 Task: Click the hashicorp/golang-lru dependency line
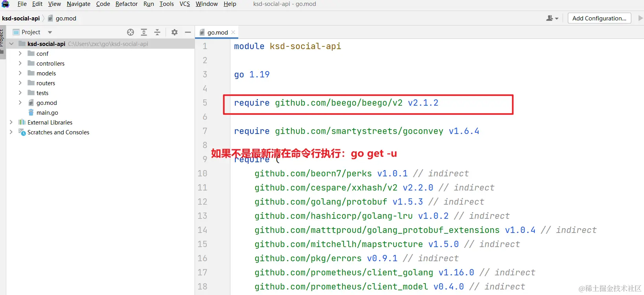(382, 216)
